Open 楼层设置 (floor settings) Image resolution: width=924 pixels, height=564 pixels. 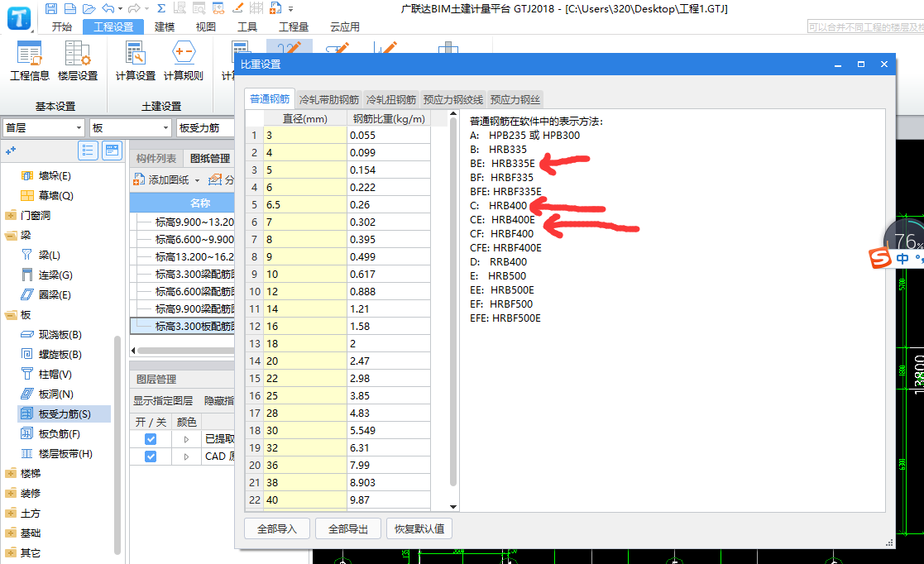coord(78,61)
